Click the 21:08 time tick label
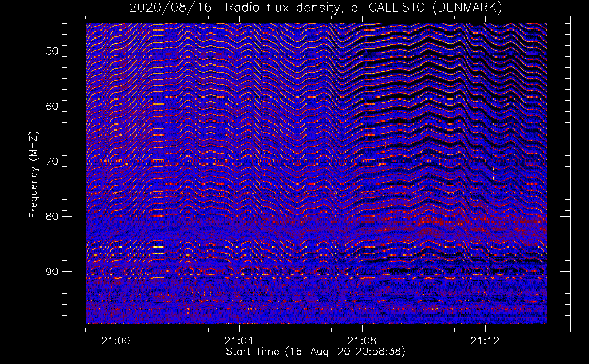The height and width of the screenshot is (364, 589). (x=362, y=341)
